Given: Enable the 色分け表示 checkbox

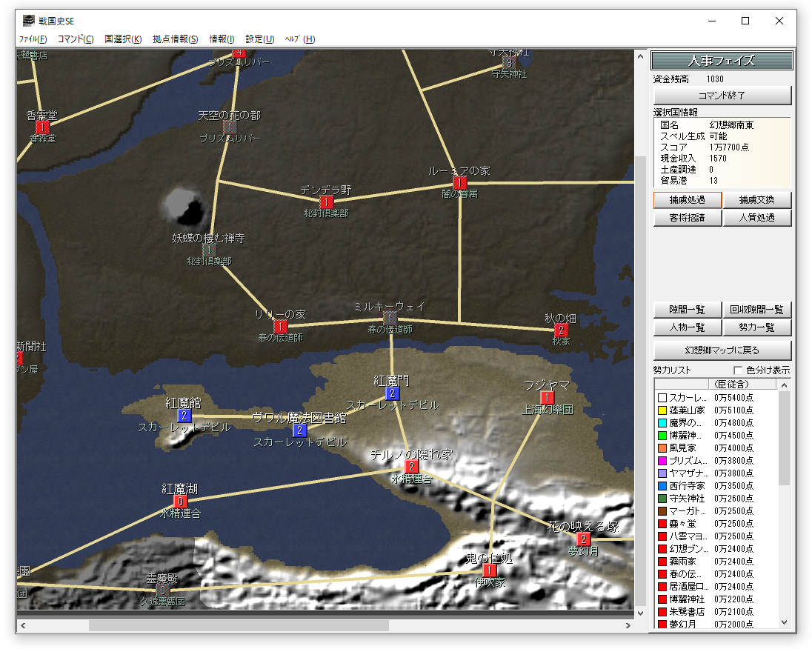Looking at the screenshot, I should tap(738, 370).
